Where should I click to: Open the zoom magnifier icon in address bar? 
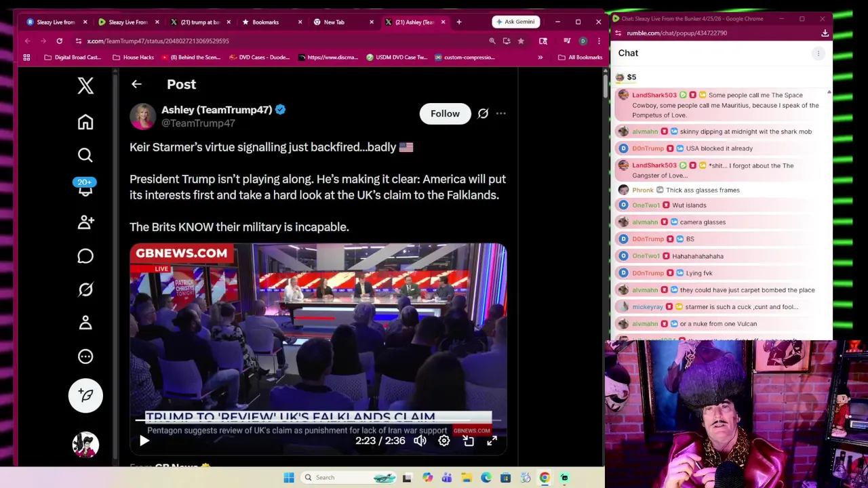click(x=492, y=41)
